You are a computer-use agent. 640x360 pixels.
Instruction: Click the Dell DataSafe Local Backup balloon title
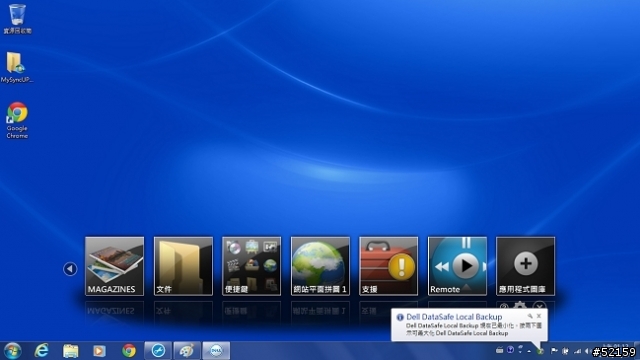[x=454, y=317]
